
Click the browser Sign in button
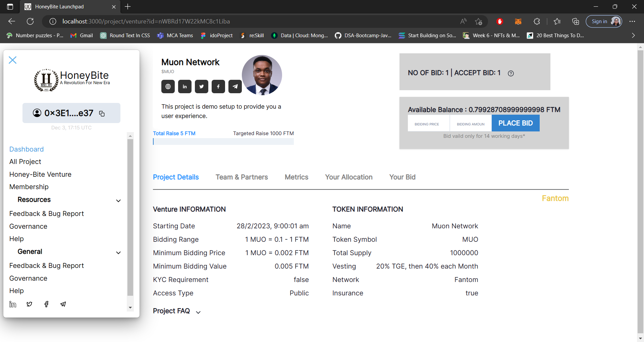[604, 21]
